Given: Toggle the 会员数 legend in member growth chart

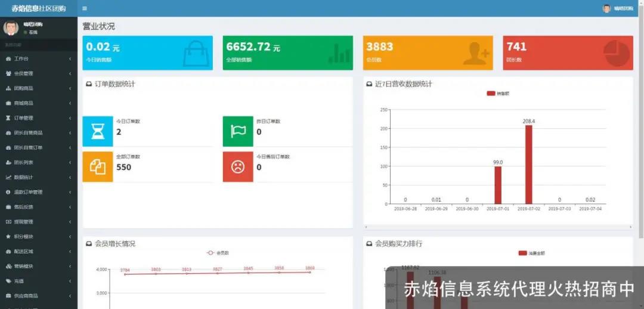Looking at the screenshot, I should tap(218, 253).
